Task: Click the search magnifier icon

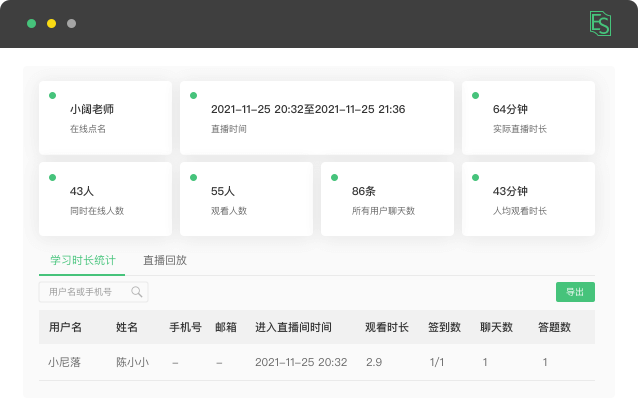Action: point(137,292)
